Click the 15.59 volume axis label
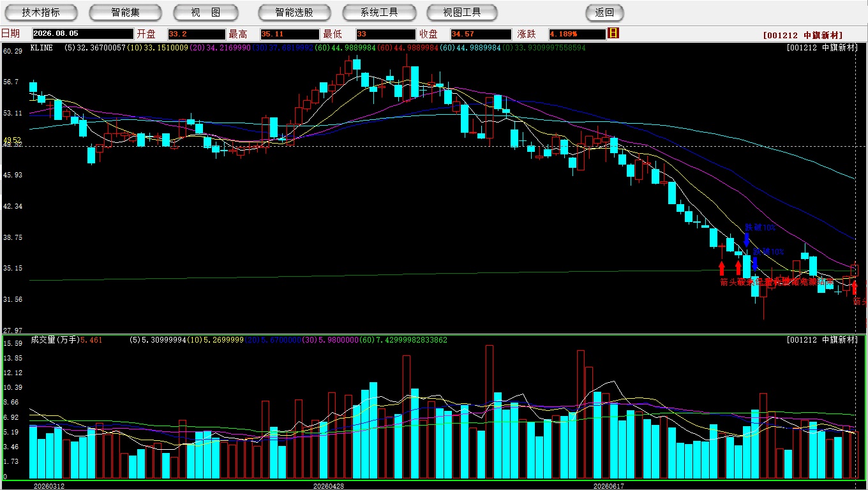The width and height of the screenshot is (868, 490). (x=13, y=343)
